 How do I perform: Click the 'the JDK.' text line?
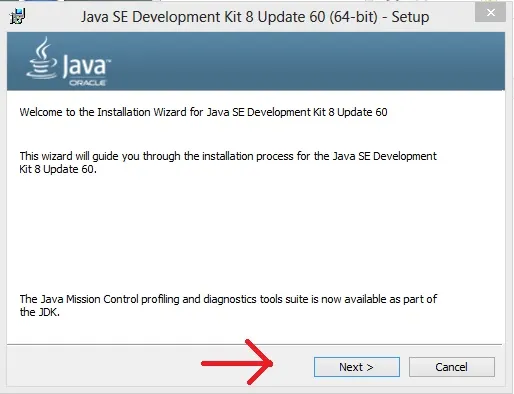[x=40, y=312]
